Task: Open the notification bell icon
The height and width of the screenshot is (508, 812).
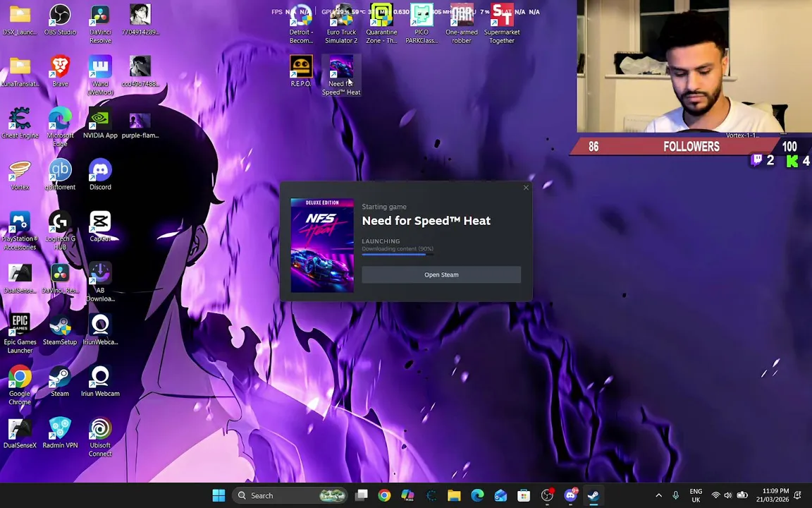Action: tap(798, 495)
